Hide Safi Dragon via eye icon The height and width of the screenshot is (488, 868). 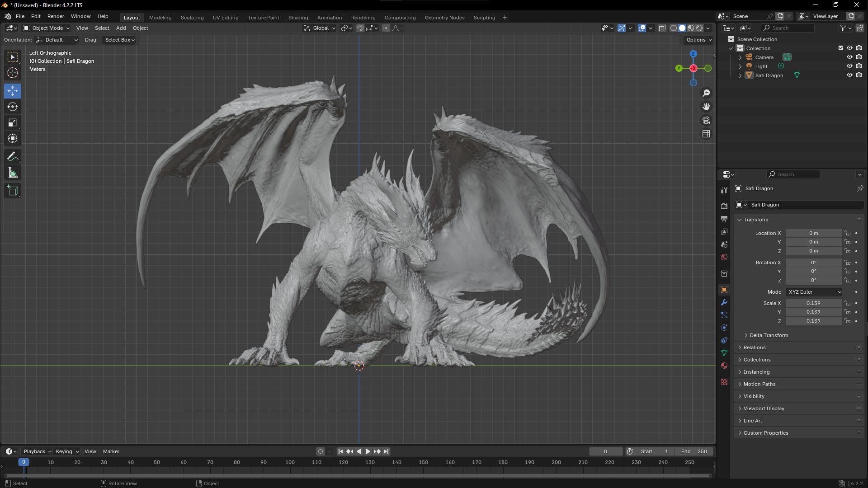(849, 75)
